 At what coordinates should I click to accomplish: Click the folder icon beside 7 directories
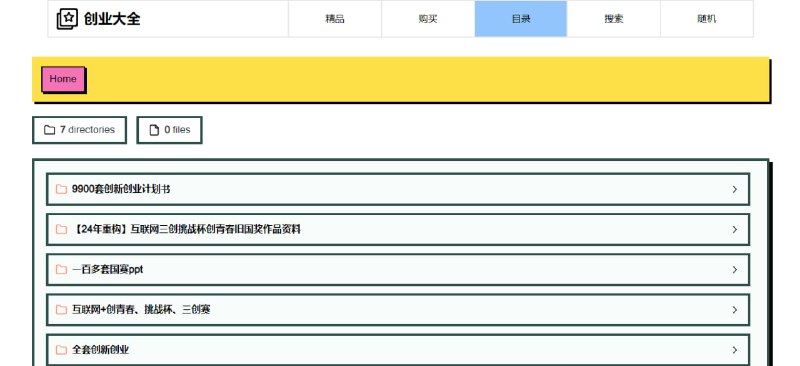click(x=49, y=130)
